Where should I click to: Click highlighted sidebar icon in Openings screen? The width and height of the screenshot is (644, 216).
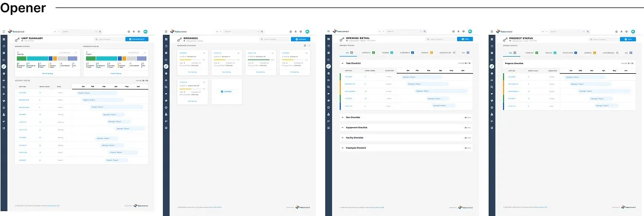click(x=167, y=66)
